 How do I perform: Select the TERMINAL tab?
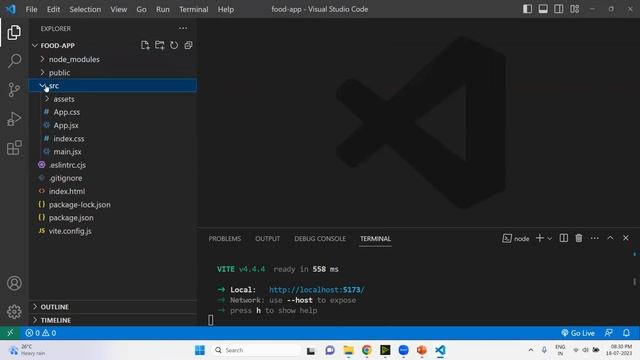[375, 239]
